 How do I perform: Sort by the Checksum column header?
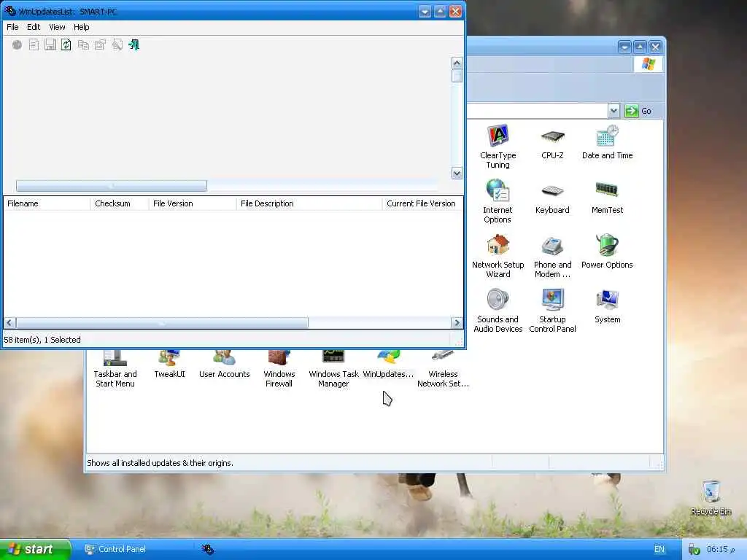coord(119,203)
